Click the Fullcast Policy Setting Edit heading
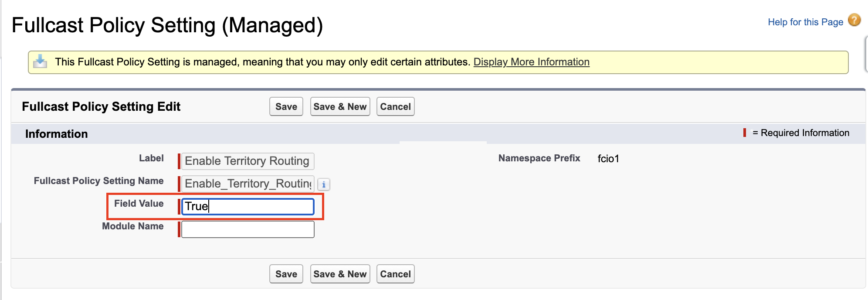The image size is (868, 300). tap(101, 106)
